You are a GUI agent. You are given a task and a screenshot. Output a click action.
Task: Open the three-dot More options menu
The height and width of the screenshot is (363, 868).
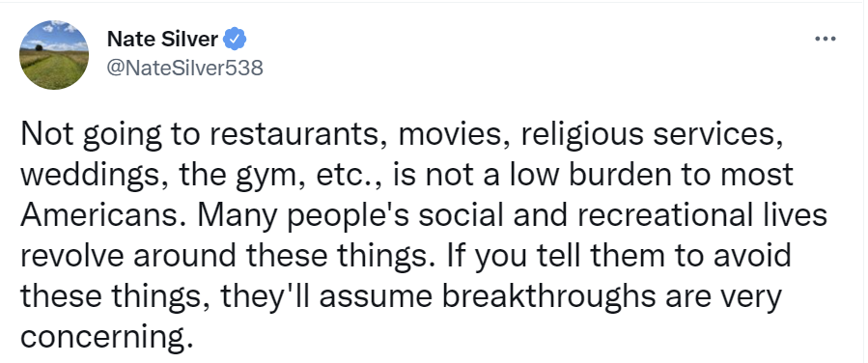(x=826, y=39)
